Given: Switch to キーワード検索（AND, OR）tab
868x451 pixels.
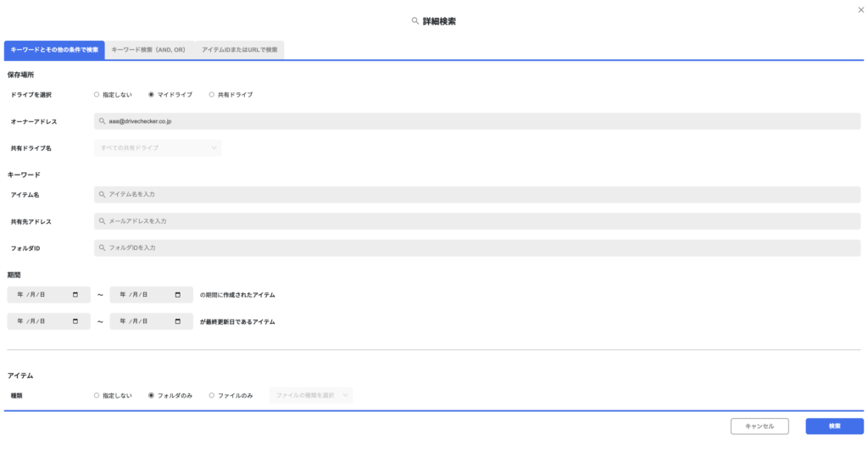Looking at the screenshot, I should pyautogui.click(x=149, y=50).
